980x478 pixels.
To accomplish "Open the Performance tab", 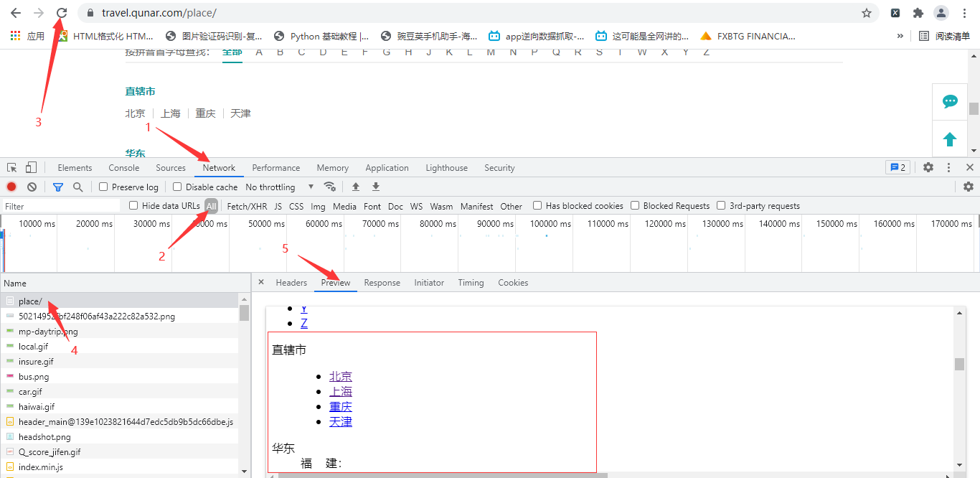I will click(x=276, y=167).
